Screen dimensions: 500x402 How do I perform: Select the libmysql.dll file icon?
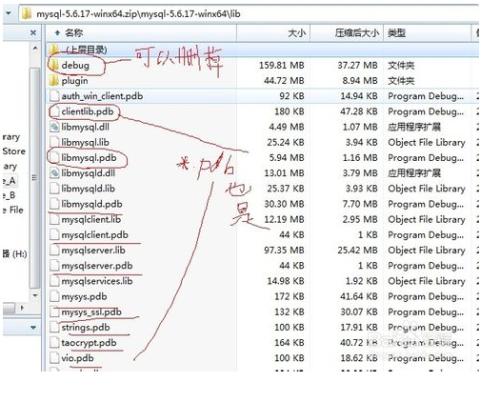click(54, 127)
